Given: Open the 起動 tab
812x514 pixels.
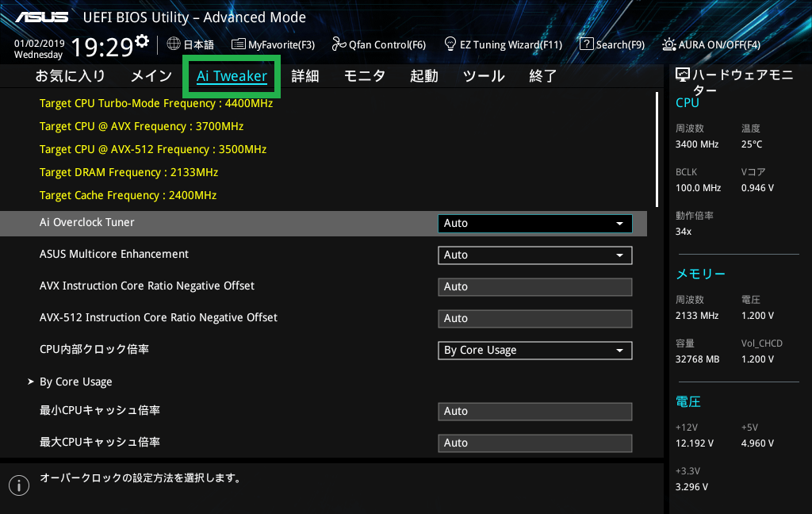Looking at the screenshot, I should (x=424, y=76).
